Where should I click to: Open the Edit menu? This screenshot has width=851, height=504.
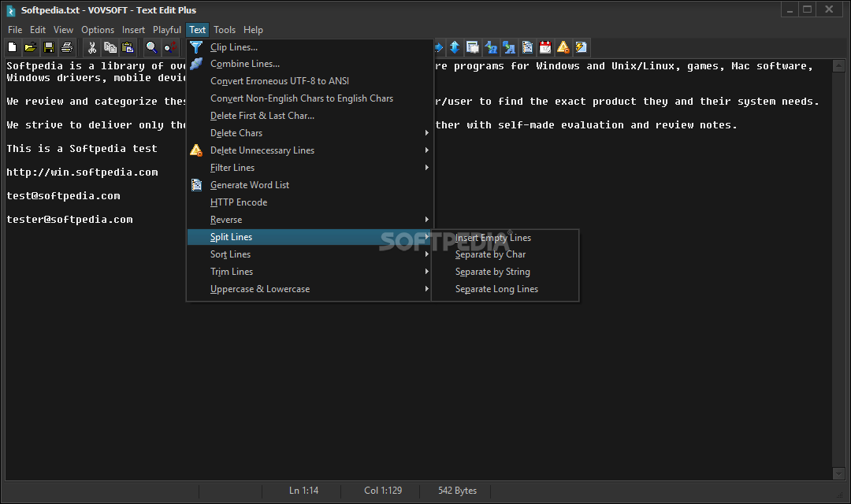38,30
